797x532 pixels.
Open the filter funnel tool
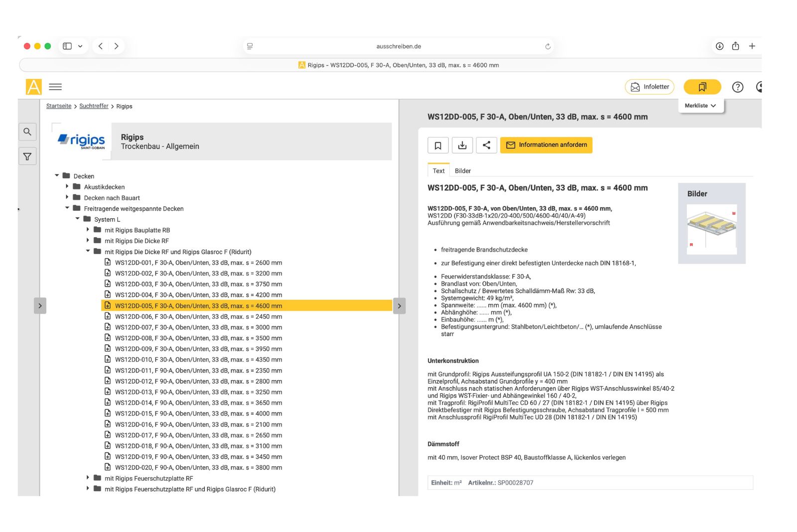pyautogui.click(x=27, y=157)
